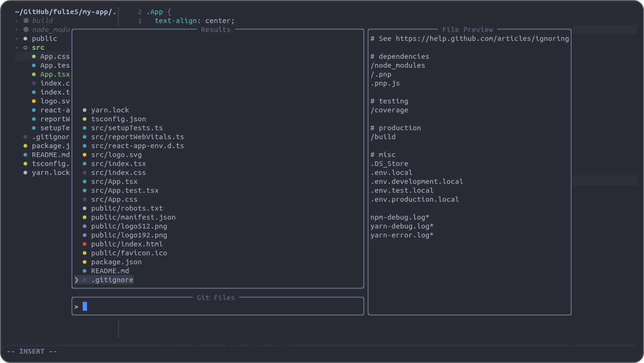Click the icon beside package.json in Results
Image resolution: width=644 pixels, height=363 pixels.
[x=85, y=262]
